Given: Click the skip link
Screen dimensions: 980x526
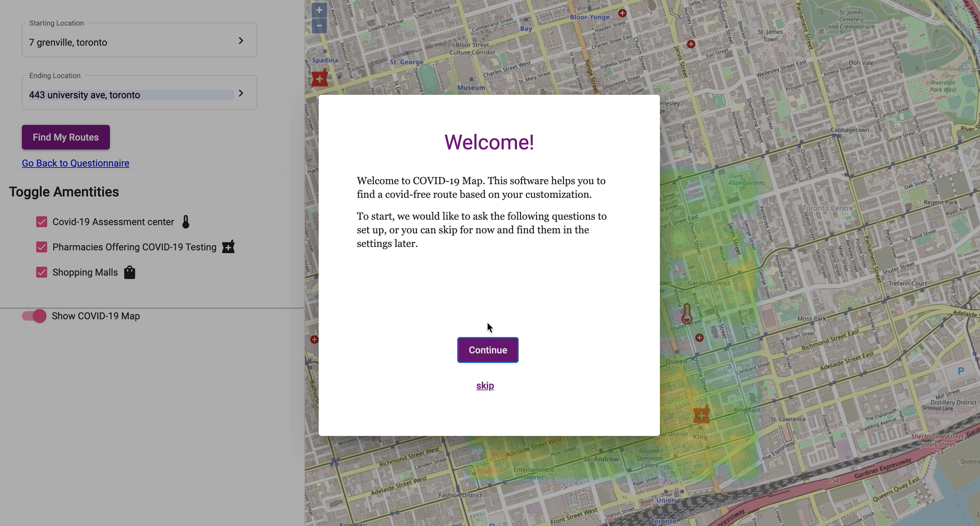Looking at the screenshot, I should tap(485, 386).
